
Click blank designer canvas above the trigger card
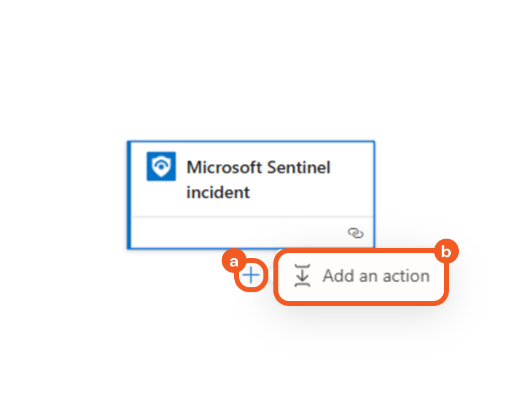tap(249, 75)
